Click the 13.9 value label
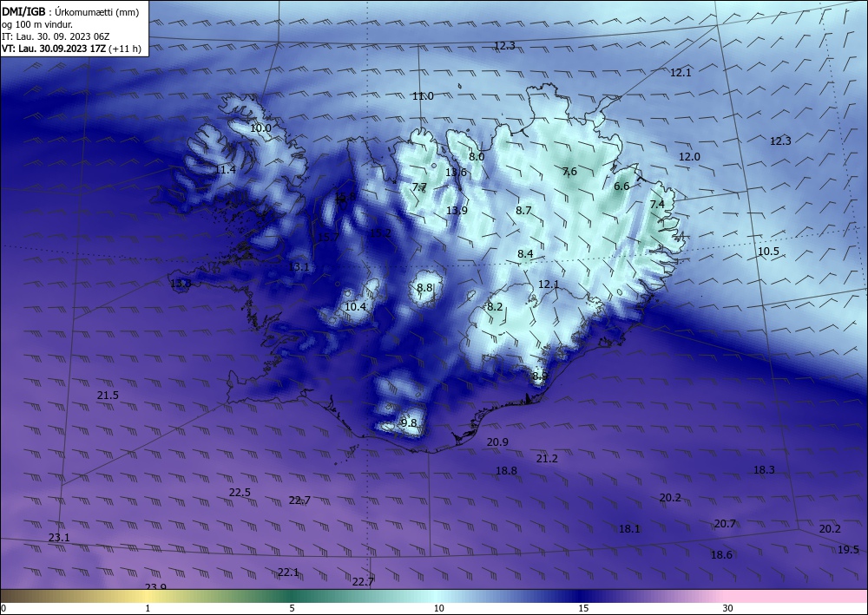868x615 pixels. (x=457, y=211)
